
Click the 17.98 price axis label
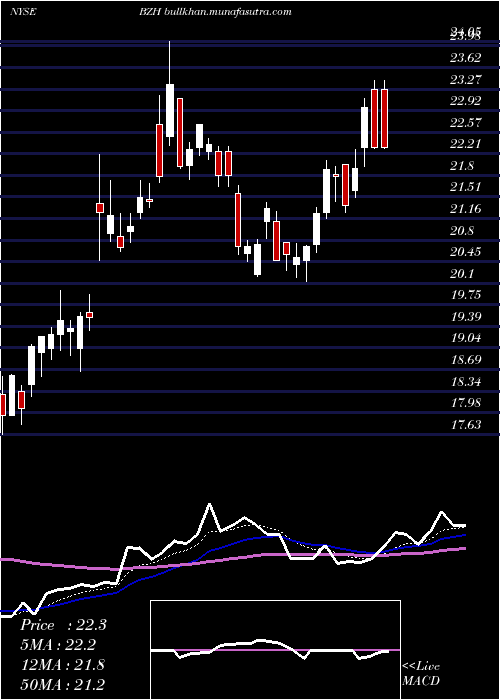466,403
